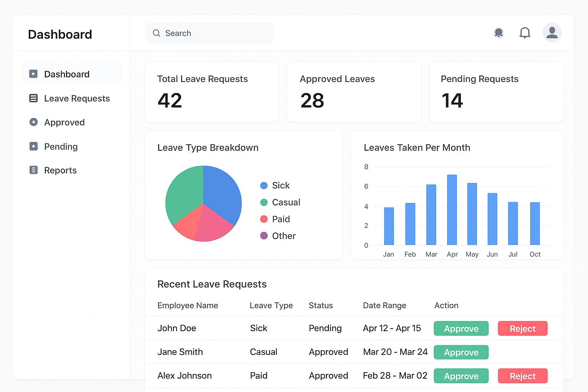Reject Alex Johnson's paid leave

(x=522, y=376)
